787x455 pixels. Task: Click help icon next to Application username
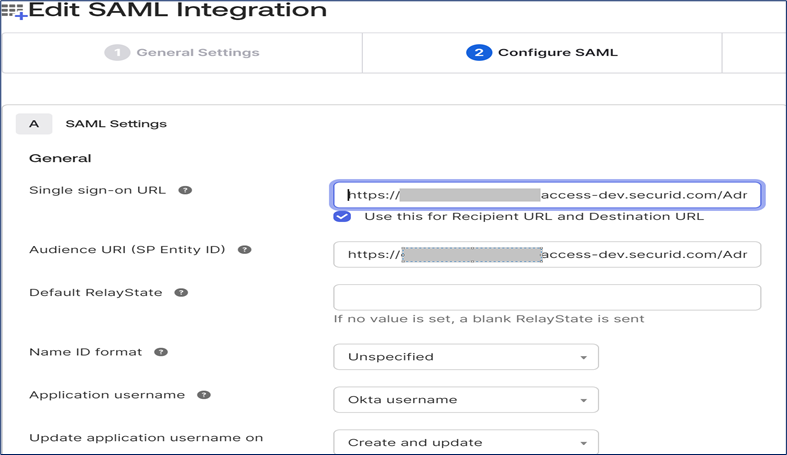click(x=204, y=395)
